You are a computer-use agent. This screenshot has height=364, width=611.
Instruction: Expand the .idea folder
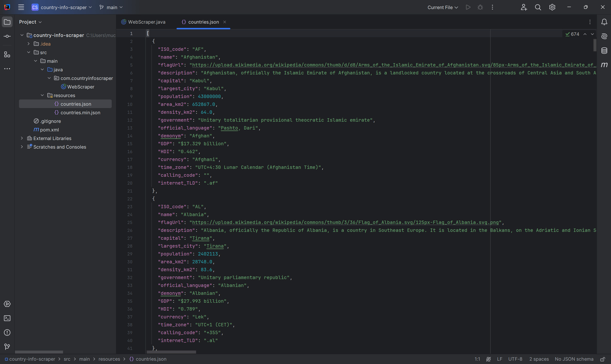click(29, 44)
